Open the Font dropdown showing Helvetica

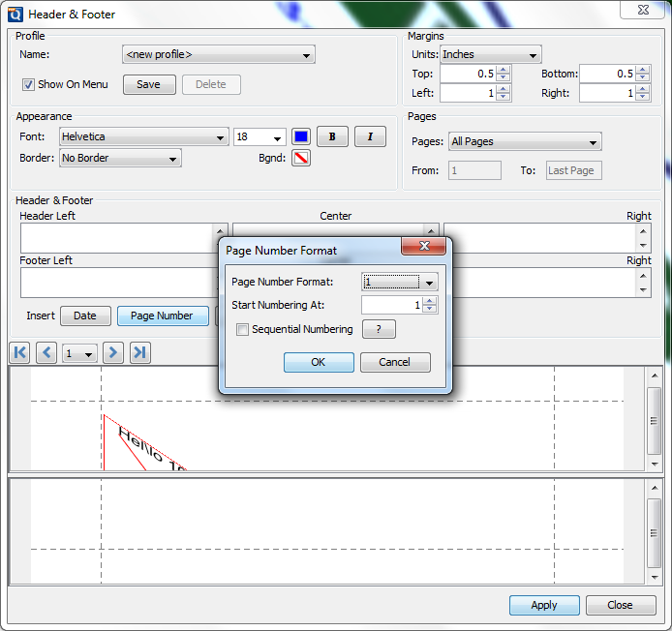[143, 136]
